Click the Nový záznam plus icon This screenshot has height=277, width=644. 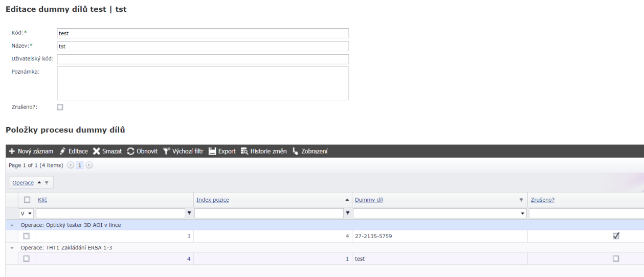12,151
